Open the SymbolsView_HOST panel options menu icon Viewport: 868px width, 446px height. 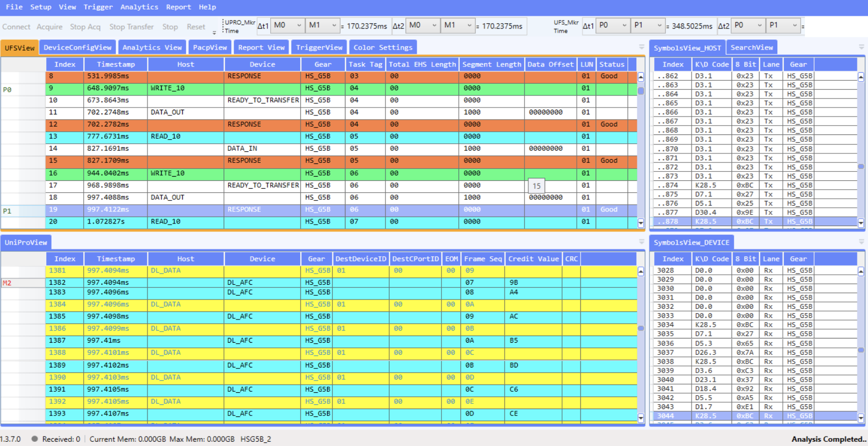[x=861, y=47]
